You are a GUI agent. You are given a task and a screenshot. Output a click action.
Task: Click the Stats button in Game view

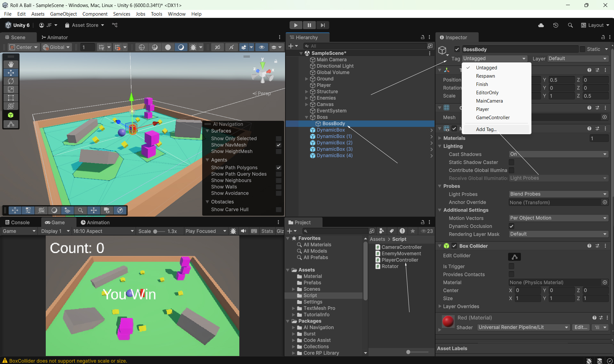point(267,231)
